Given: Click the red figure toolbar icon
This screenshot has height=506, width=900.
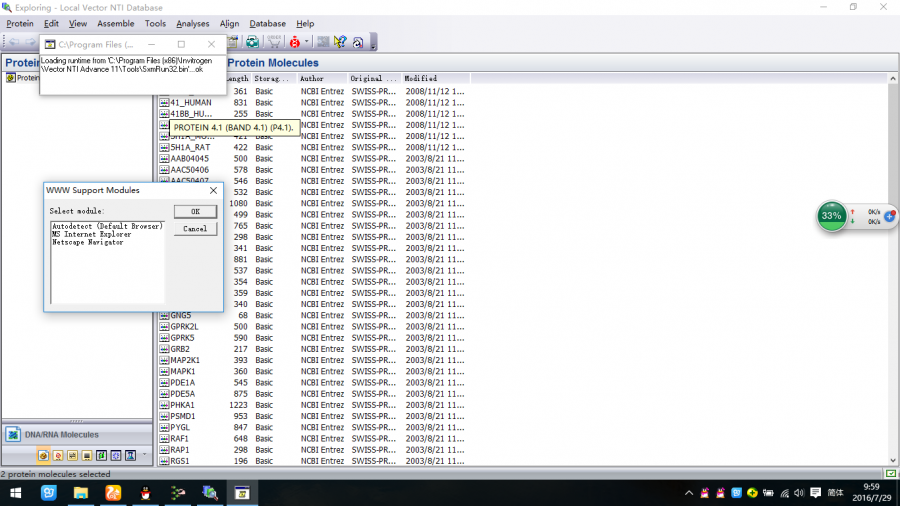Looking at the screenshot, I should click(x=294, y=42).
